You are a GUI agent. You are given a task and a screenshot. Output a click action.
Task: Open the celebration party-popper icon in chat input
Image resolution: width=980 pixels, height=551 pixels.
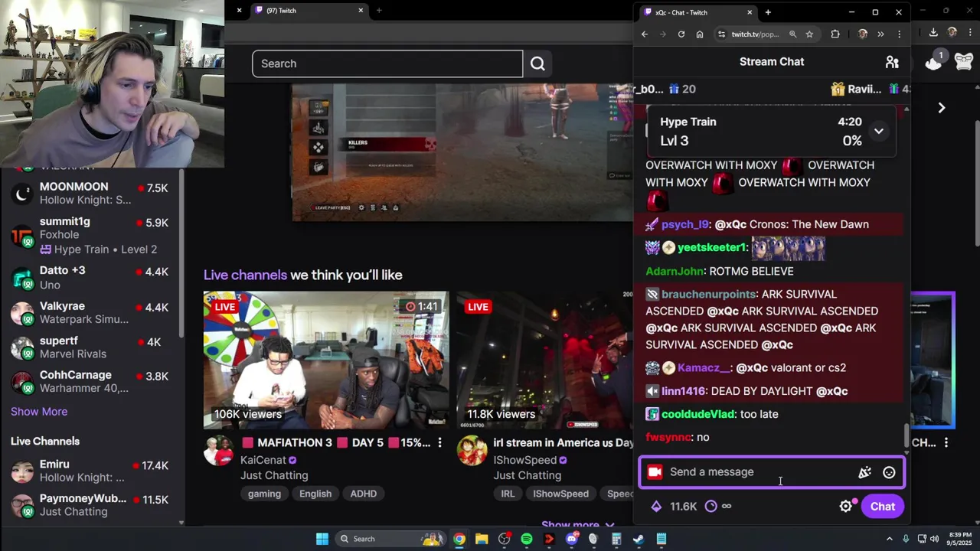pyautogui.click(x=864, y=472)
